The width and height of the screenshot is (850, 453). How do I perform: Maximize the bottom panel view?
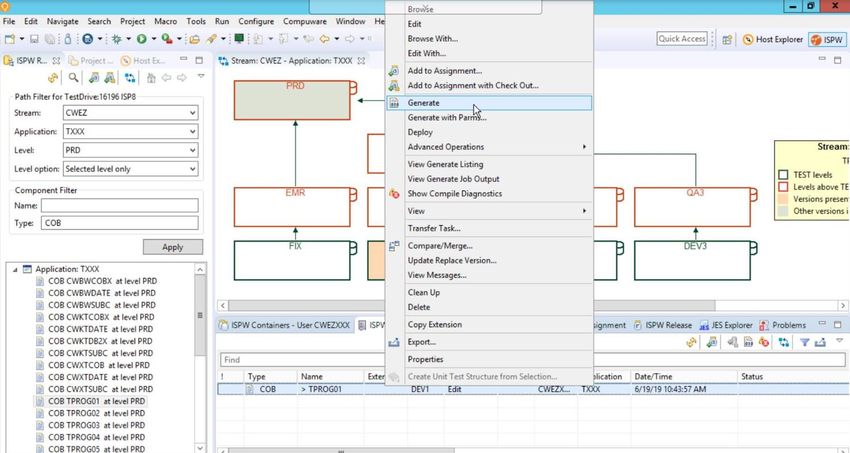[838, 325]
